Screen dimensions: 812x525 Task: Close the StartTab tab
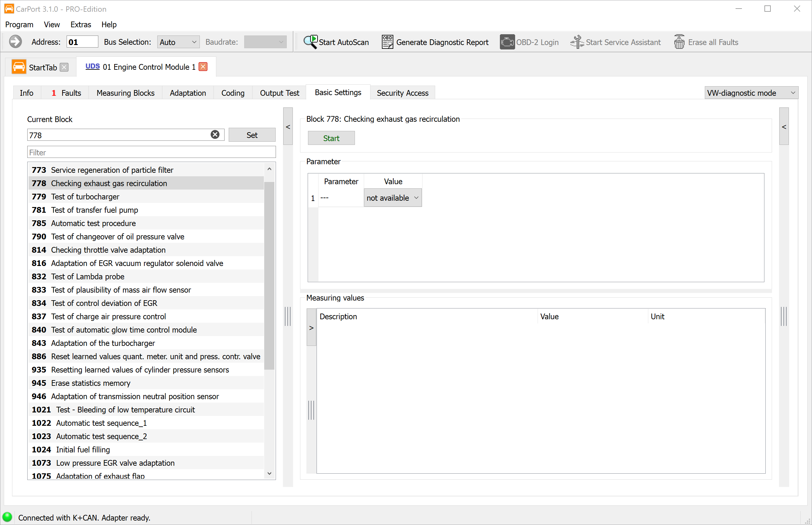click(x=64, y=67)
